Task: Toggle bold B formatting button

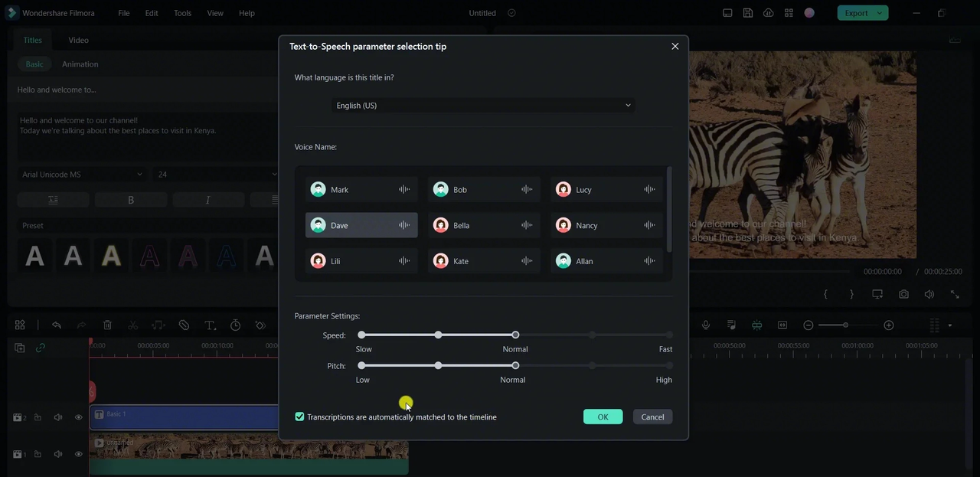Action: [x=131, y=200]
